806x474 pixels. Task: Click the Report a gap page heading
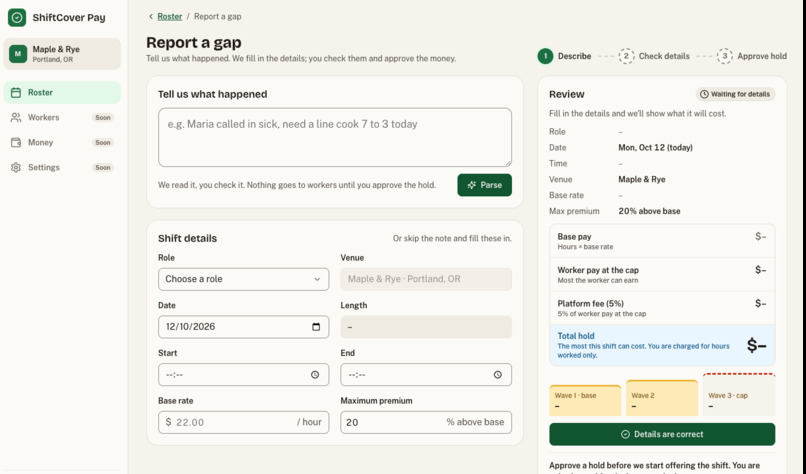pos(194,42)
